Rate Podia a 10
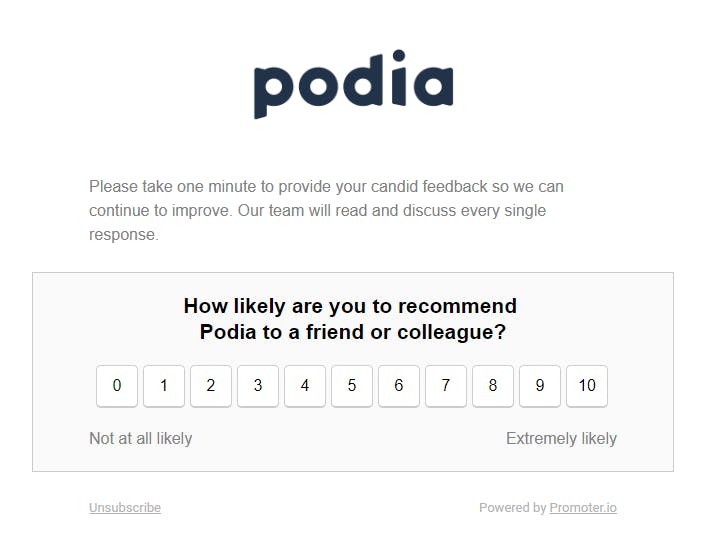This screenshot has width=708, height=553. [x=587, y=386]
